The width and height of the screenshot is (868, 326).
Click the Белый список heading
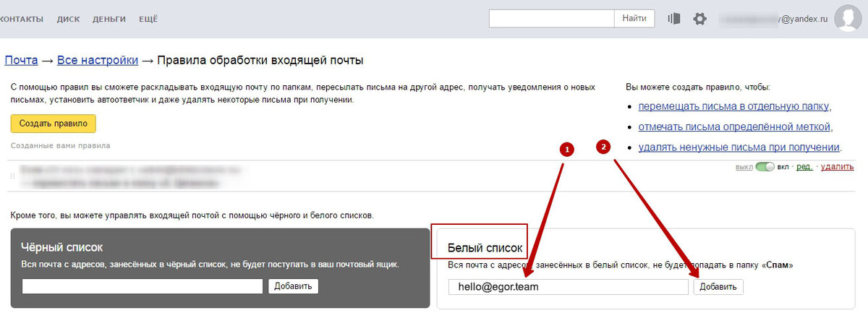(x=485, y=248)
